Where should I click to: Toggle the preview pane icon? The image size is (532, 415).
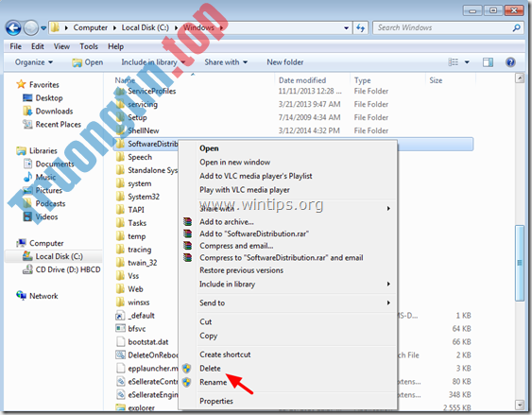point(488,62)
